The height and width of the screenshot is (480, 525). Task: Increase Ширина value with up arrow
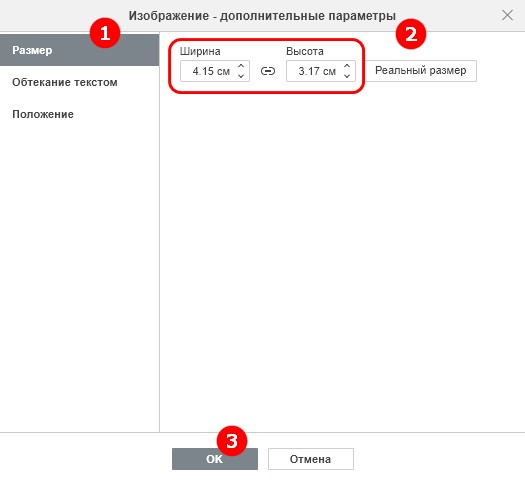coord(241,66)
